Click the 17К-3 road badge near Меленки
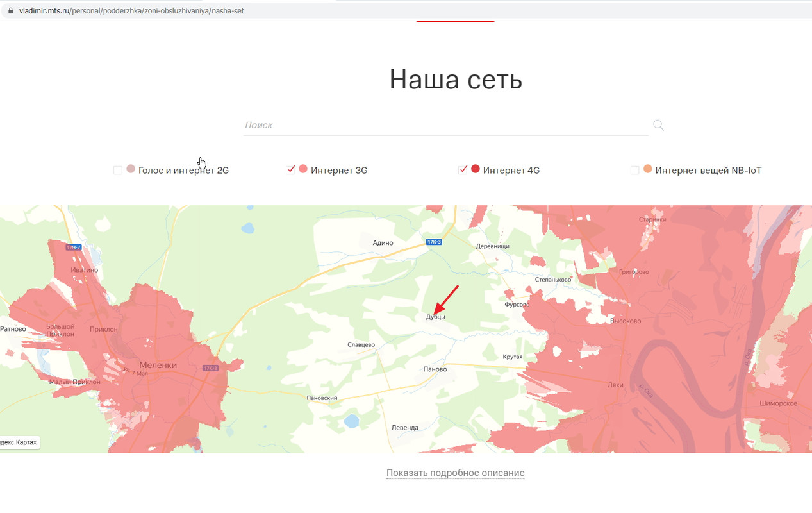Screen dimensions: 812x513 pos(210,368)
